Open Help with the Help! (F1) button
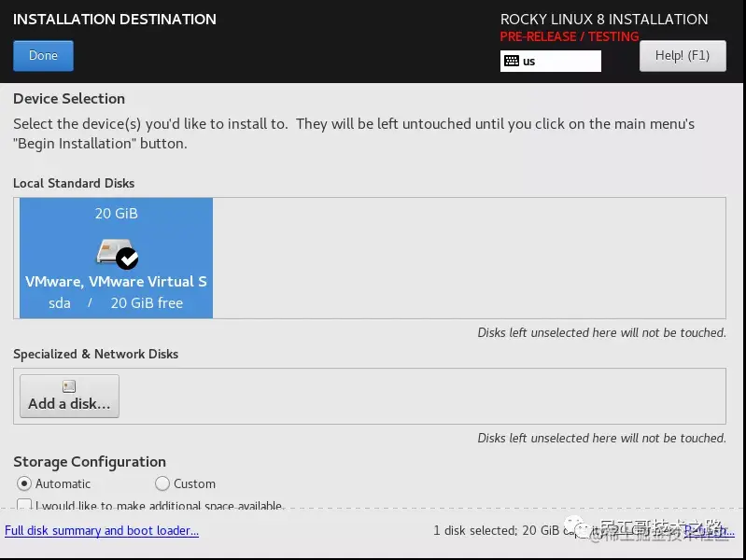The image size is (746, 560). pos(683,56)
